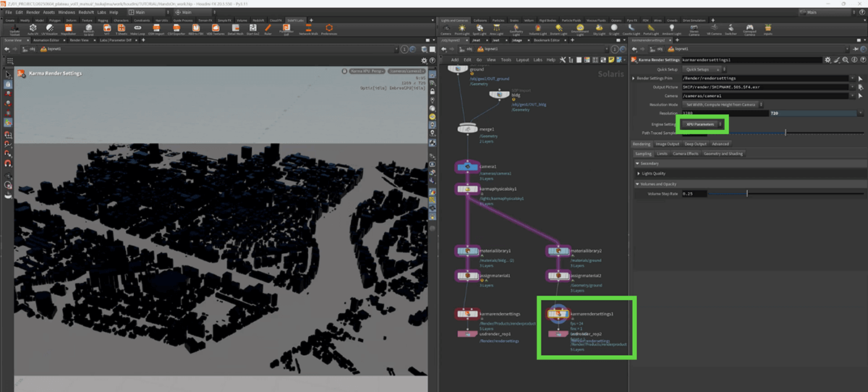Collapse the Secondary section
Viewport: 868px width, 392px height.
[650, 163]
